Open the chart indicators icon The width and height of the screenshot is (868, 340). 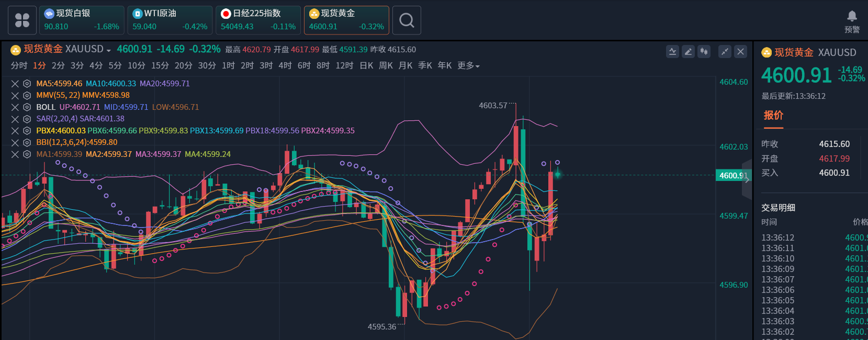click(672, 51)
